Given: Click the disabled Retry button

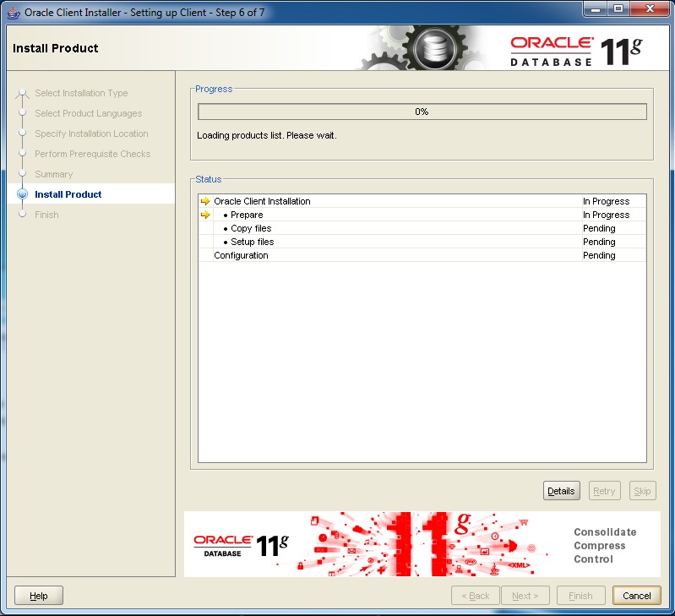Looking at the screenshot, I should (x=604, y=491).
